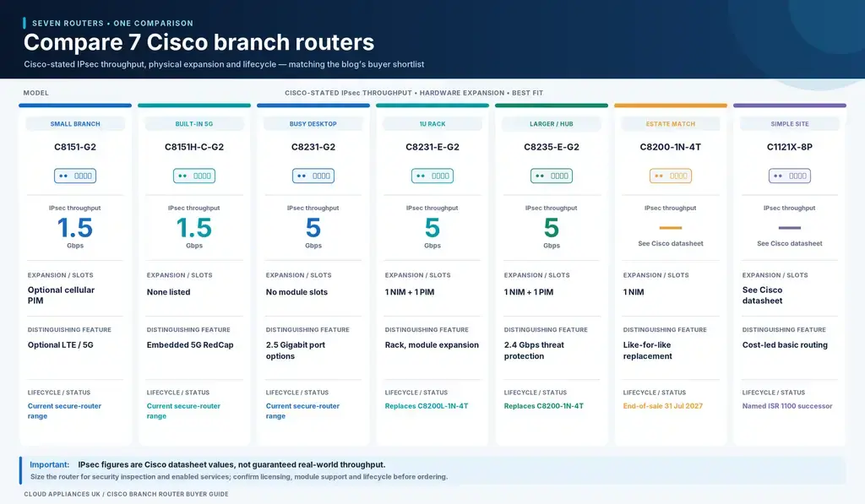The image size is (865, 504).
Task: Click the '1 NIM' expansion text for C8200-1N-4T
Action: pos(634,292)
